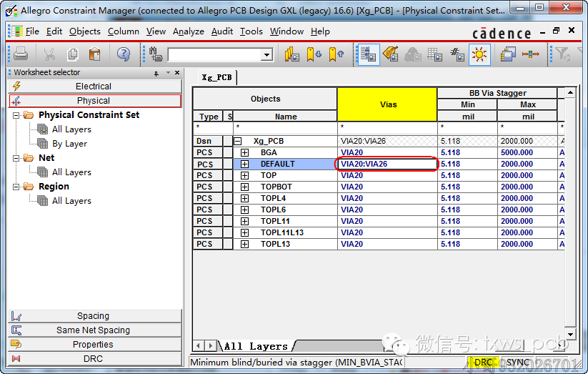588x374 pixels.
Task: Switch to the Electrical worksheet section
Action: 94,87
